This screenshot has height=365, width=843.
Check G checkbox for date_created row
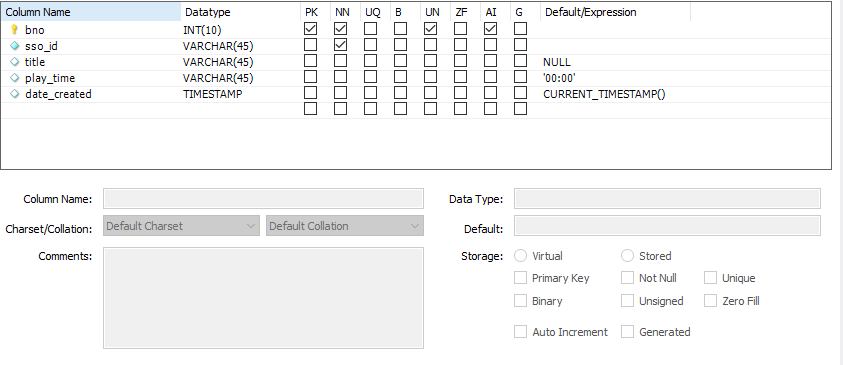point(520,92)
